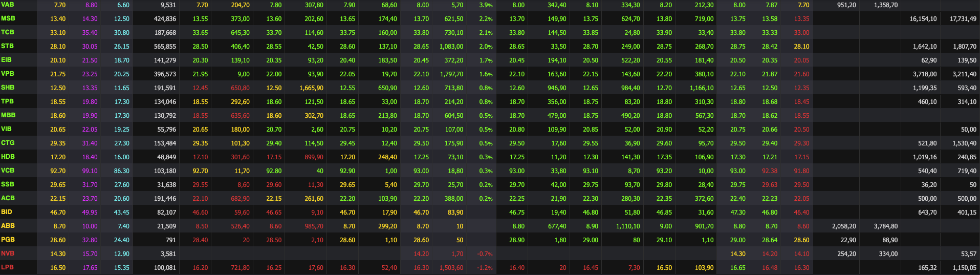
Task: Select HDB red volume 899,90
Action: 314,157
